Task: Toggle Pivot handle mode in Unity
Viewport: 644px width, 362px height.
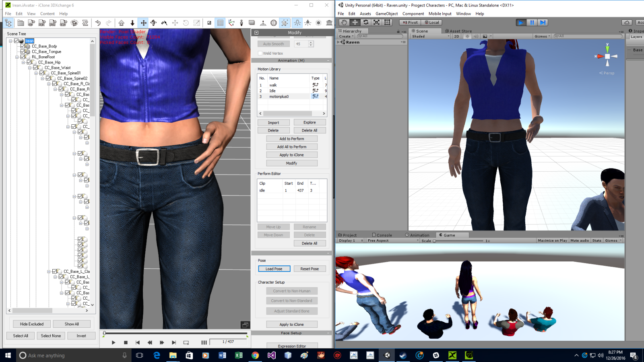Action: coord(410,23)
